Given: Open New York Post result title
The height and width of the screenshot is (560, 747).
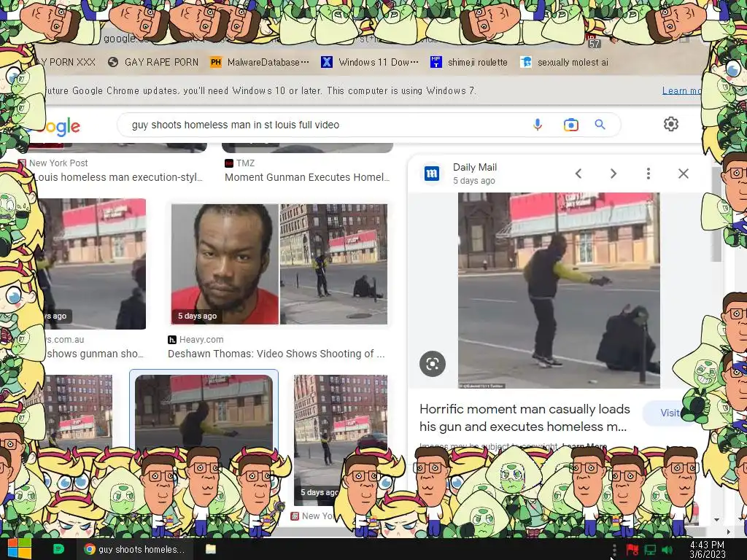Looking at the screenshot, I should [119, 177].
